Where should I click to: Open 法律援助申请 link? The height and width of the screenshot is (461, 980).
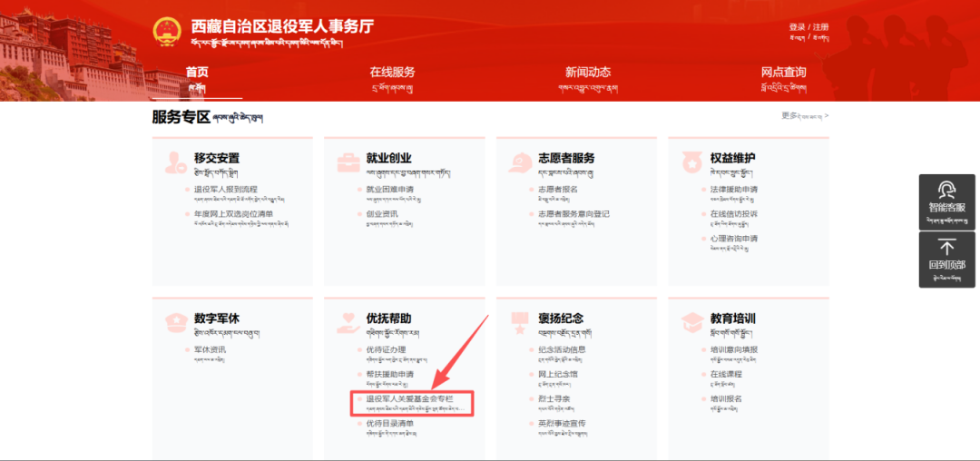pos(733,190)
